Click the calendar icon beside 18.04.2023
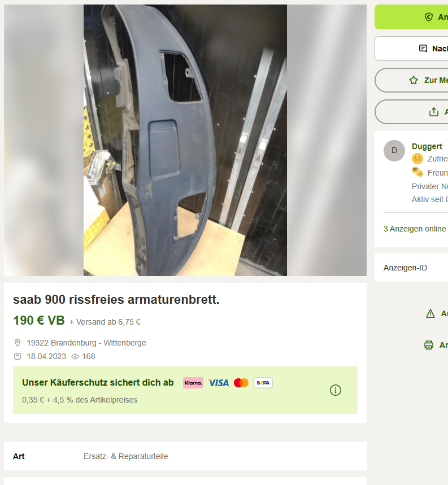This screenshot has width=448, height=485. pyautogui.click(x=18, y=356)
